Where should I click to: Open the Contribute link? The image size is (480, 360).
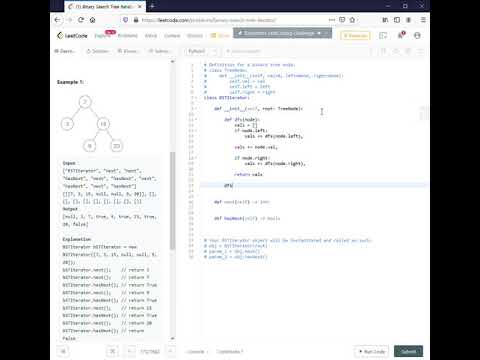point(230,352)
